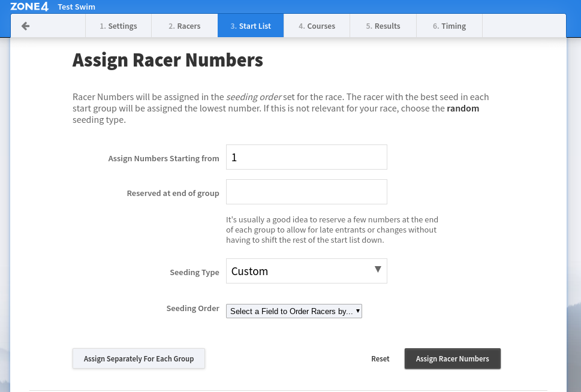Click the ZONE4 logo
Screen dimensions: 581x392
(x=29, y=7)
